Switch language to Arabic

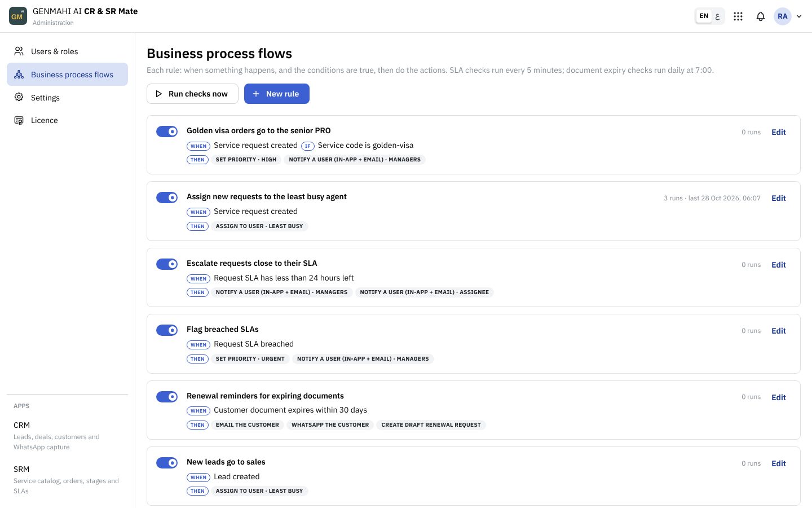[717, 16]
